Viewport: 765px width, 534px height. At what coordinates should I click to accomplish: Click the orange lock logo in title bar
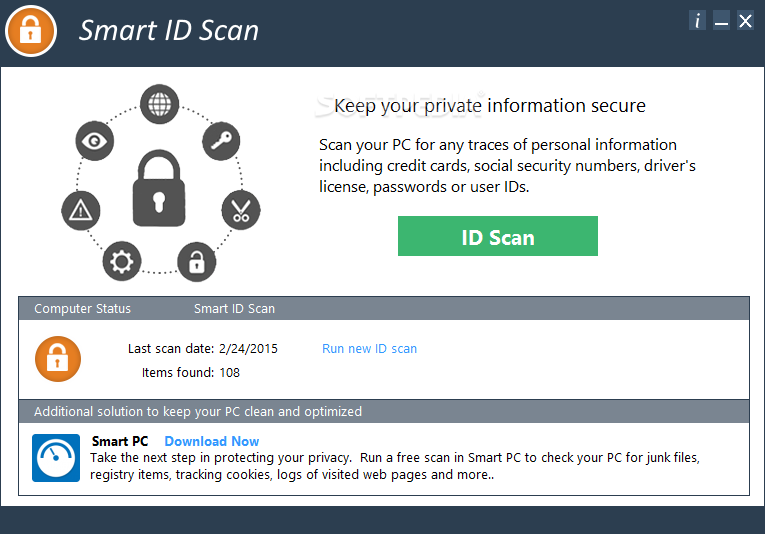31,31
